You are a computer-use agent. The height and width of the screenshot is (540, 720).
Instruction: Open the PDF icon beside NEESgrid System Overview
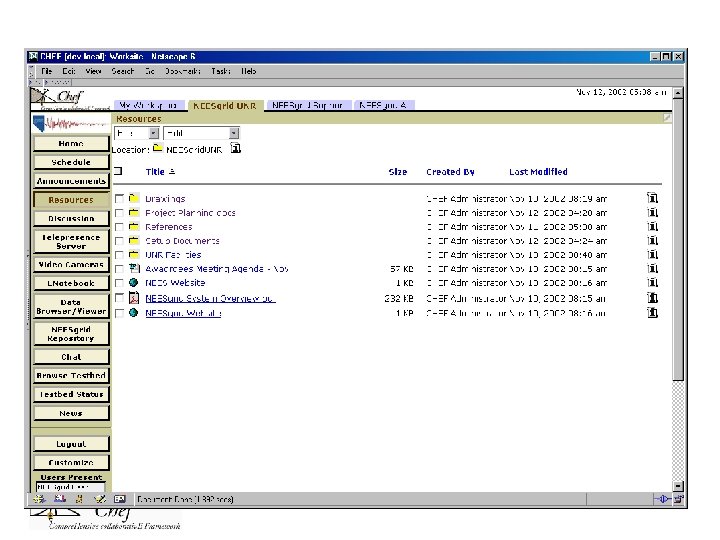pos(134,298)
